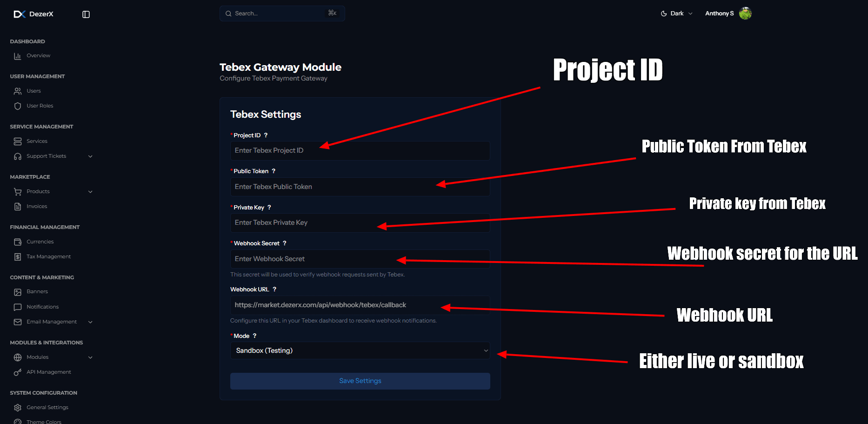The height and width of the screenshot is (424, 868).
Task: Click the Webhook URL help question mark
Action: (274, 289)
